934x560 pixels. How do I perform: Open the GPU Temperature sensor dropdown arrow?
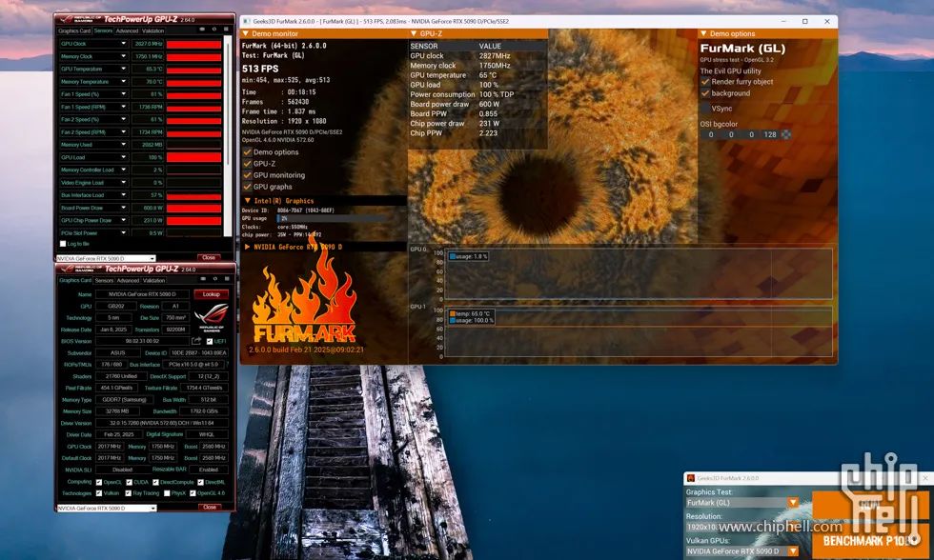[x=123, y=69]
